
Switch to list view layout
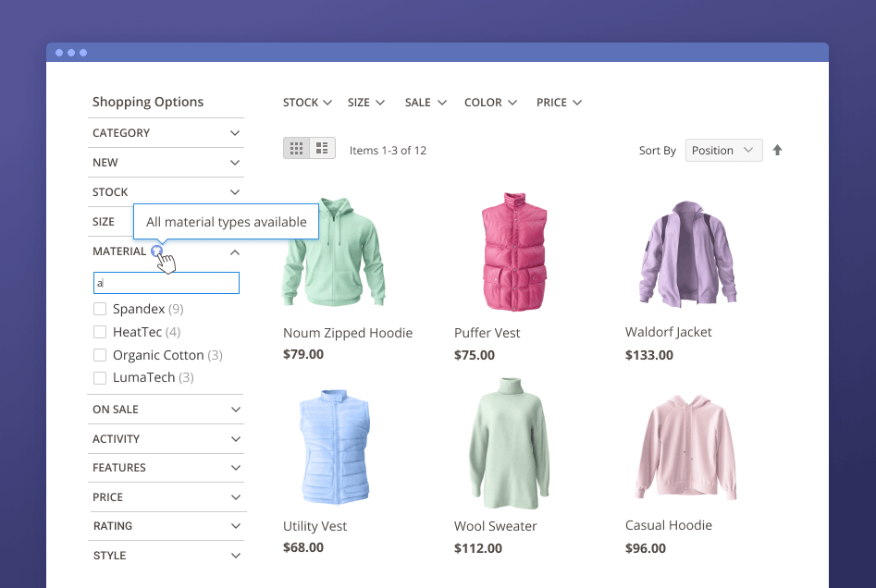pyautogui.click(x=322, y=149)
